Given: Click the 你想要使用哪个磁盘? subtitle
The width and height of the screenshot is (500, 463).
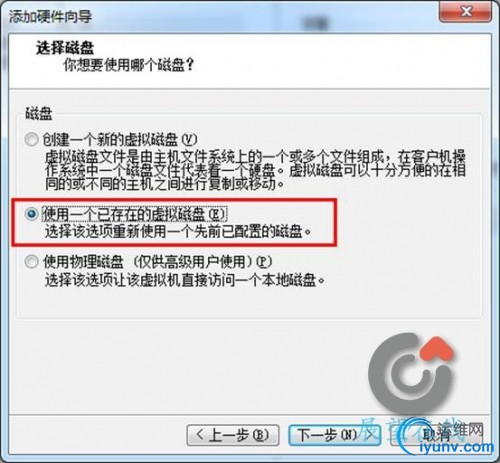Looking at the screenshot, I should pos(129,65).
